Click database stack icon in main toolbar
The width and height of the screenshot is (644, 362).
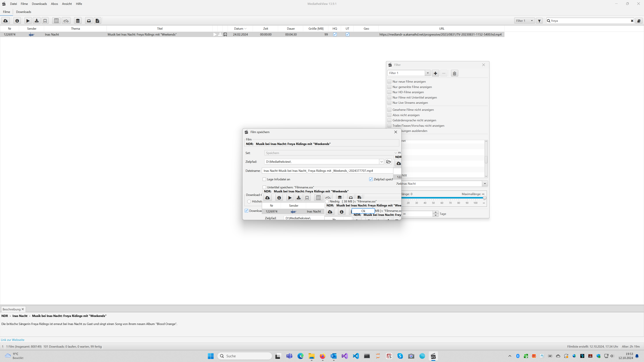78,21
